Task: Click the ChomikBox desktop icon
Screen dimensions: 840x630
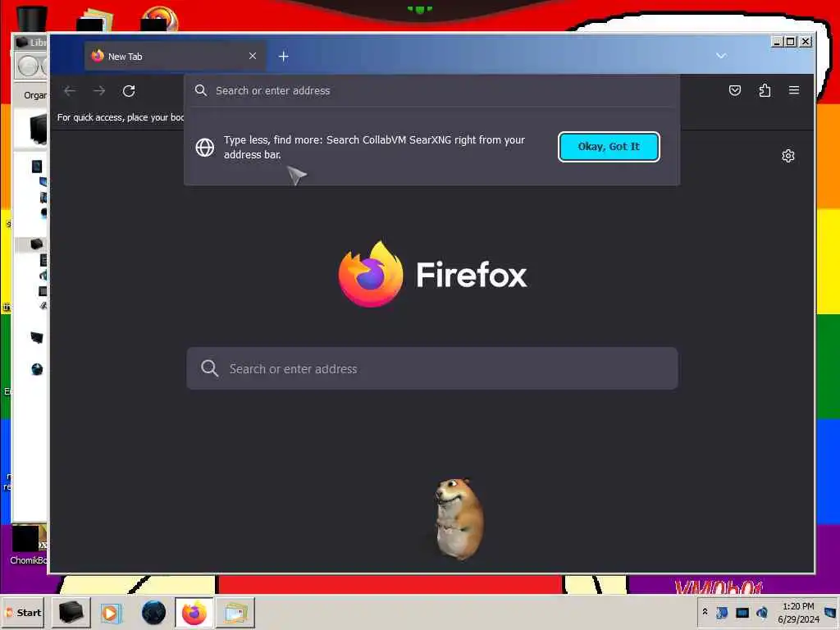Action: coord(29,546)
